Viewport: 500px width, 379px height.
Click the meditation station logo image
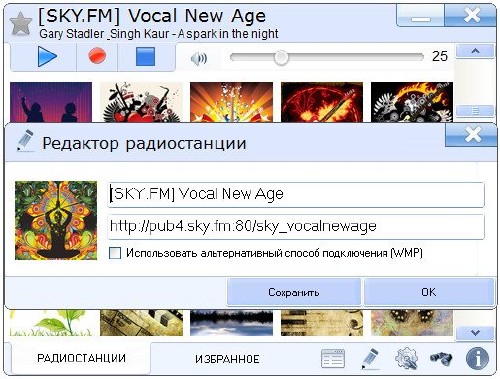[56, 220]
